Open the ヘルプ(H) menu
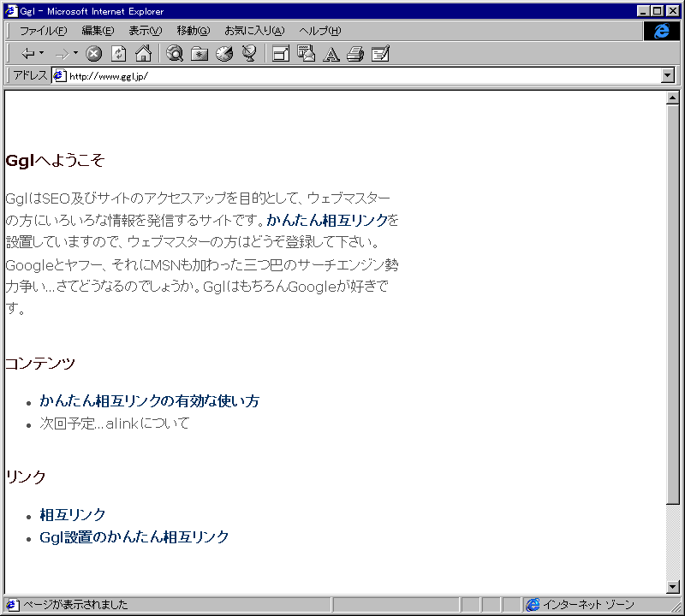The width and height of the screenshot is (685, 616). coord(320,31)
